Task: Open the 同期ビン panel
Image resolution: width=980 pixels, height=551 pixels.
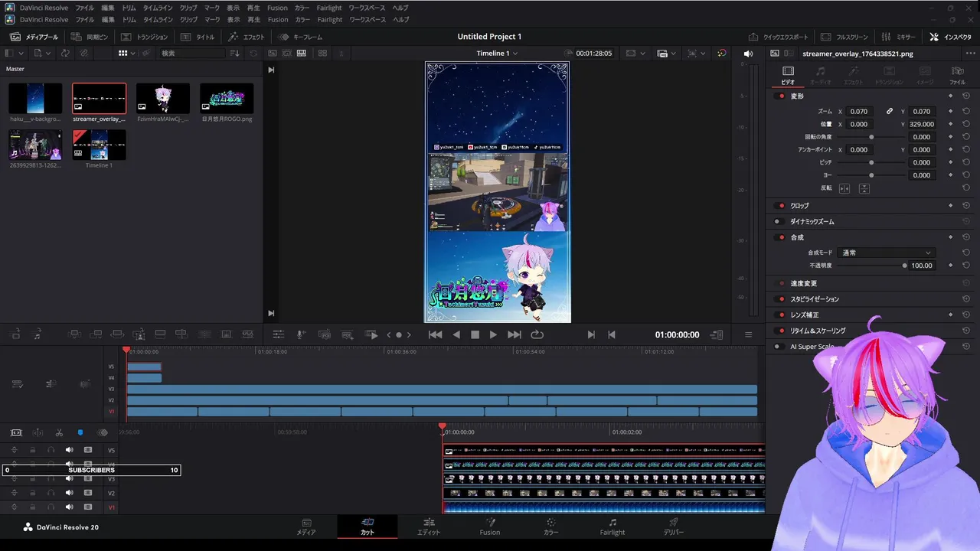Action: pyautogui.click(x=89, y=37)
